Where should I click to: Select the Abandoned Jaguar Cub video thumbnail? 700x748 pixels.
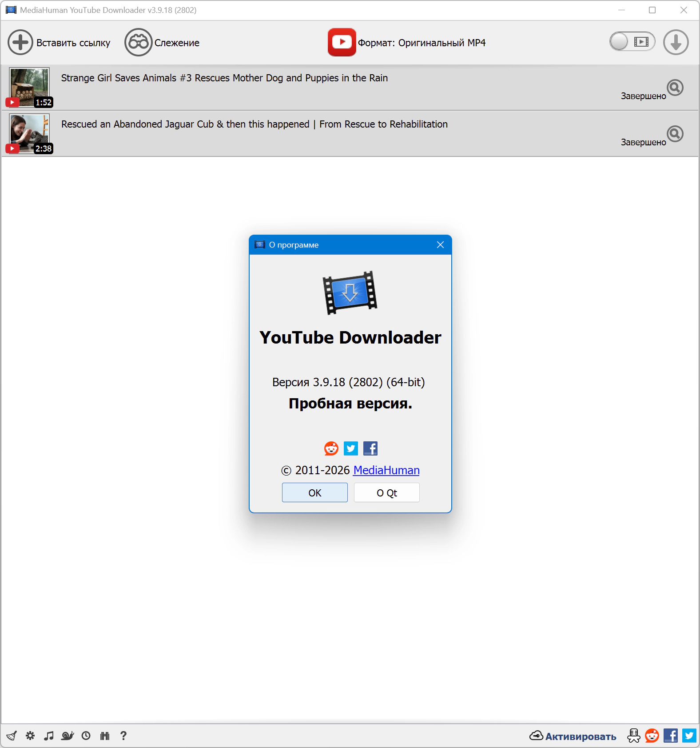tap(29, 134)
